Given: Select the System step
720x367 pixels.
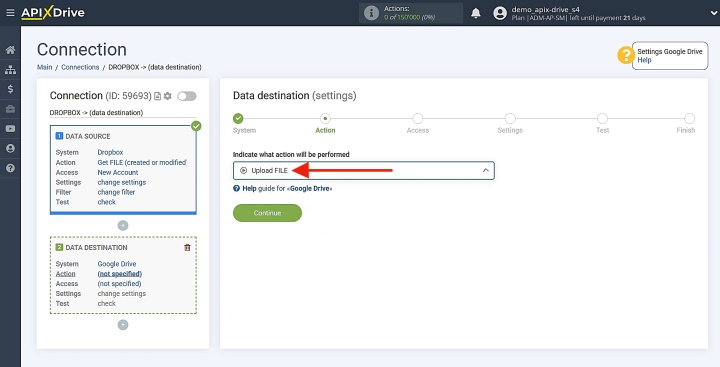Looking at the screenshot, I should click(238, 119).
